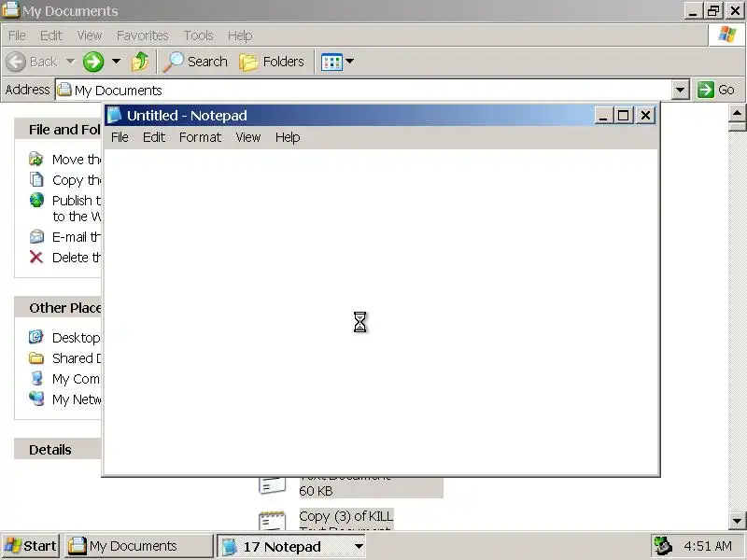This screenshot has height=560, width=747.
Task: Toggle the Folders pane button
Action: click(x=272, y=62)
